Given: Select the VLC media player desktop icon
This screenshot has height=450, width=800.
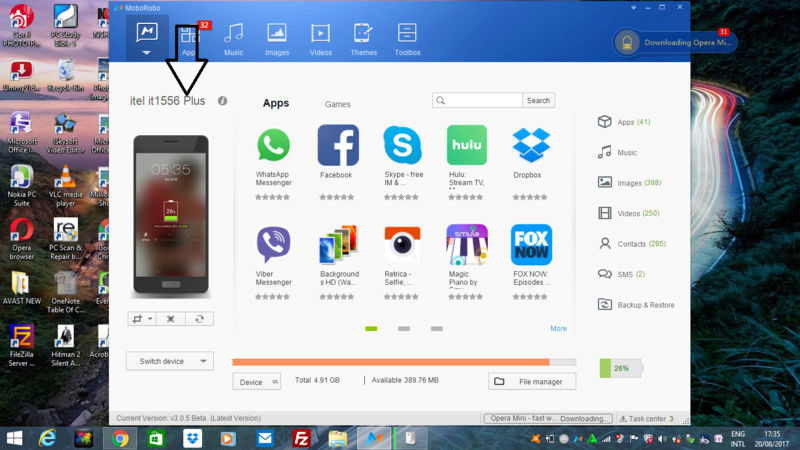Looking at the screenshot, I should [65, 186].
